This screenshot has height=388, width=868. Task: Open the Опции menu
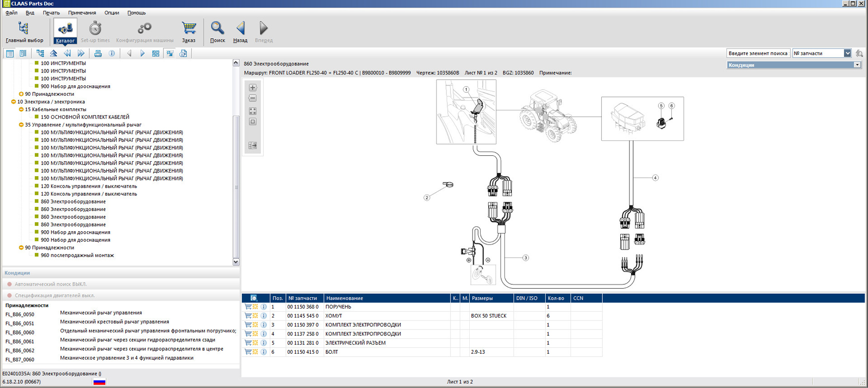click(111, 13)
